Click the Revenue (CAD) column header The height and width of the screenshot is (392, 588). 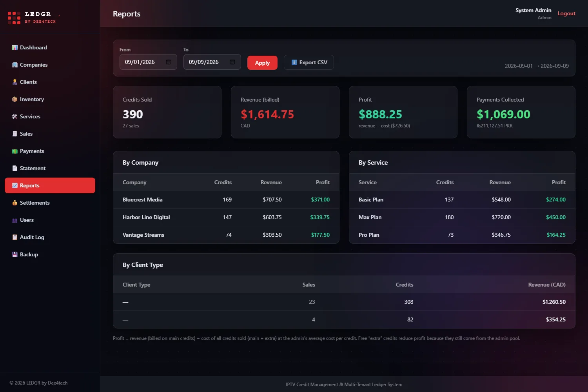[547, 285]
